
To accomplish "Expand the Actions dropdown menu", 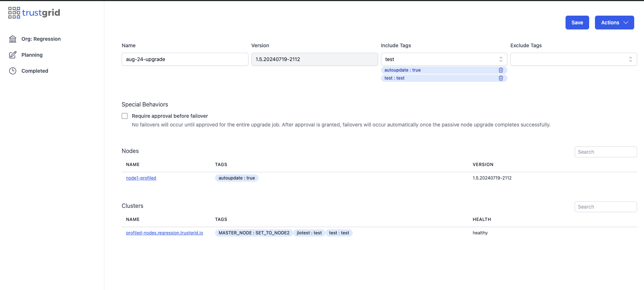I will (614, 23).
